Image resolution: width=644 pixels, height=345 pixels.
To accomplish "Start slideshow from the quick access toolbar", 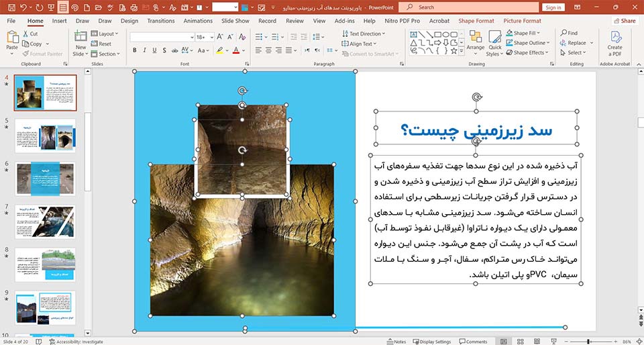I will (51, 7).
